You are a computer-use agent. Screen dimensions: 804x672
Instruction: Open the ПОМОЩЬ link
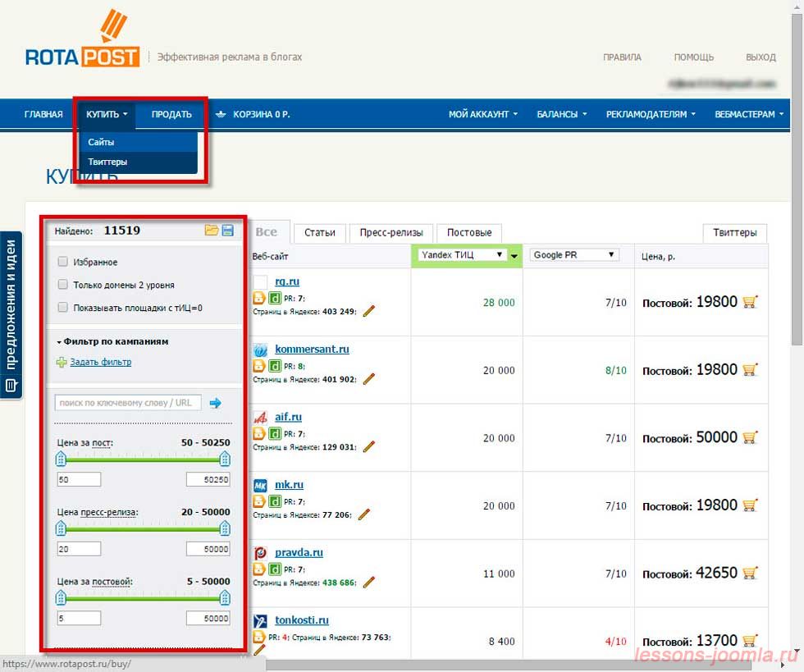(694, 57)
